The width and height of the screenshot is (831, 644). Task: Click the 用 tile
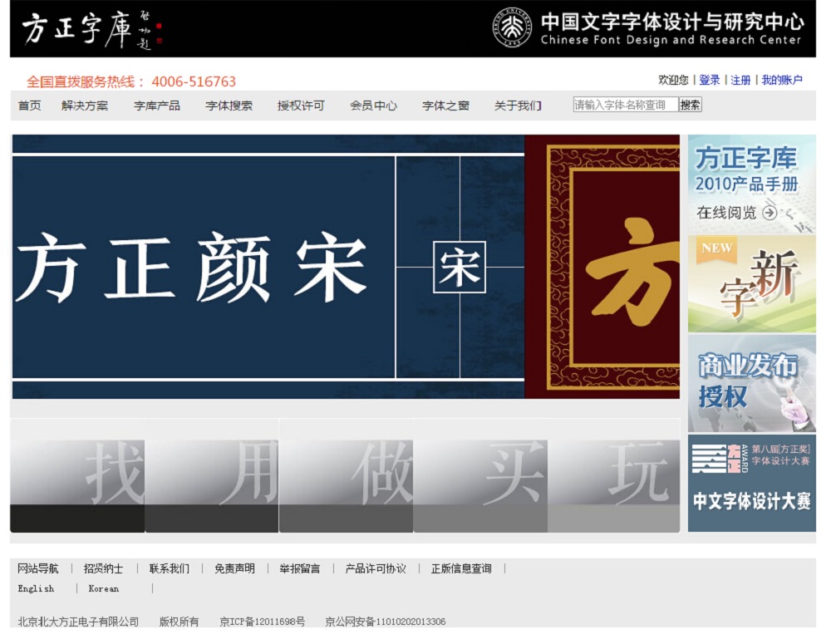(211, 475)
